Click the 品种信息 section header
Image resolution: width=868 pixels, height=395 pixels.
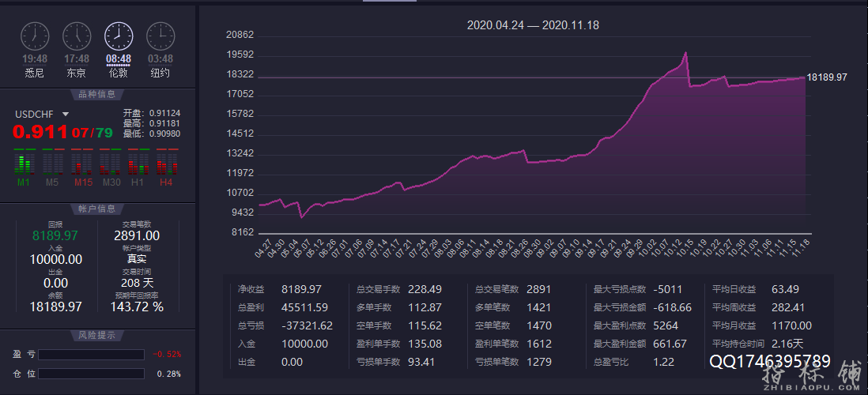click(97, 94)
